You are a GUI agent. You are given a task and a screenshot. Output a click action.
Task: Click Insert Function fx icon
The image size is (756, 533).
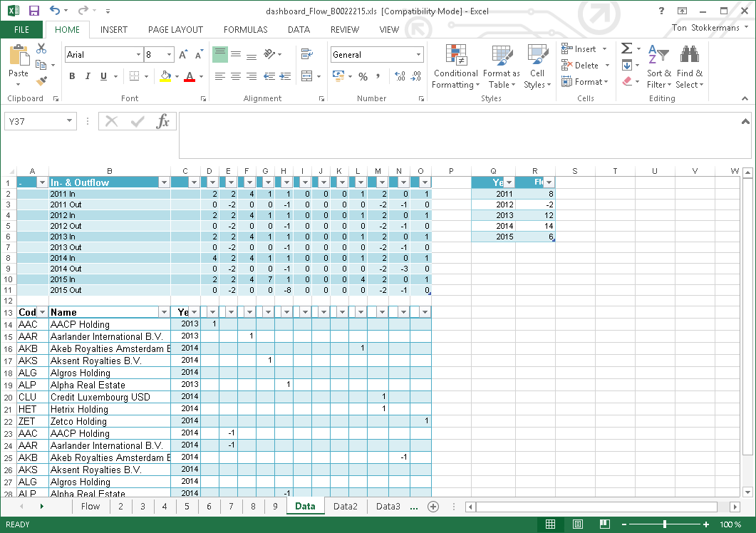pos(162,121)
